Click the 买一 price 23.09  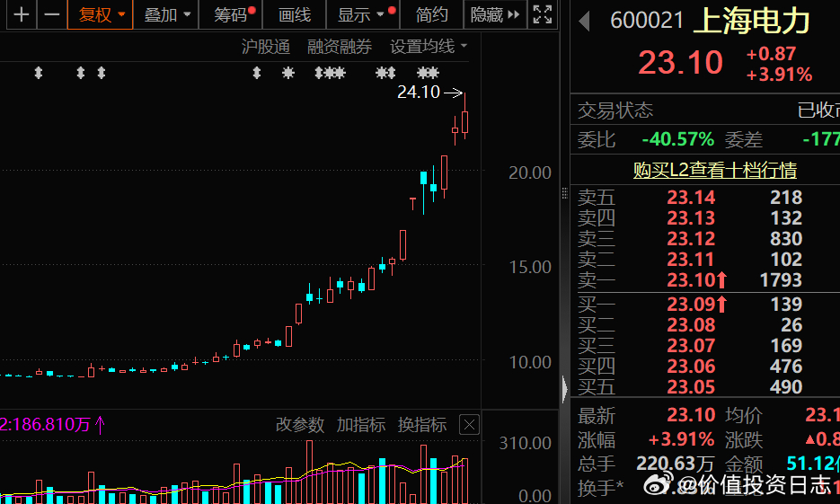click(691, 305)
